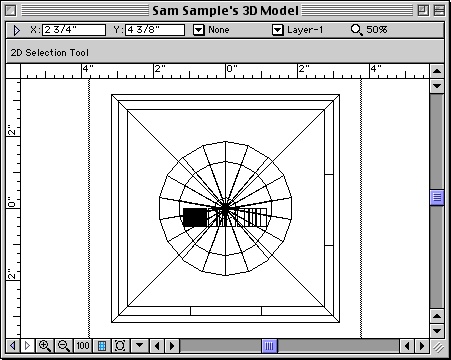Click the zoom out magnifier button
Screen dimensions: 451x360
(x=64, y=346)
